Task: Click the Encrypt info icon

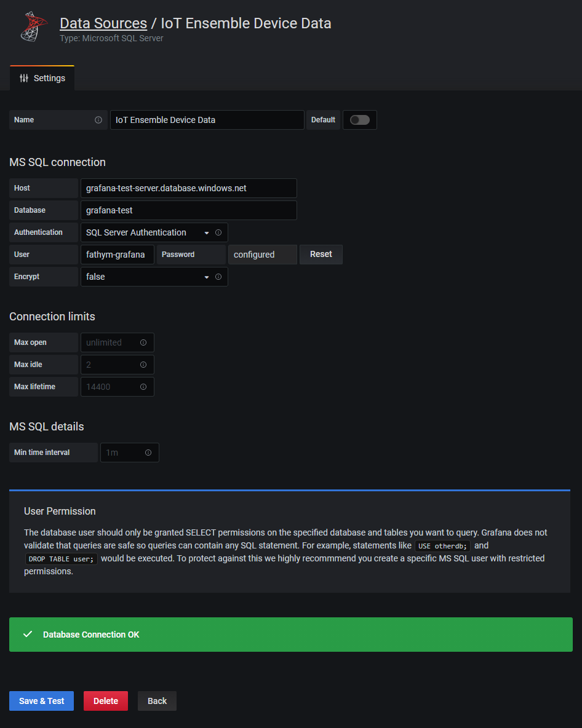Action: [218, 277]
